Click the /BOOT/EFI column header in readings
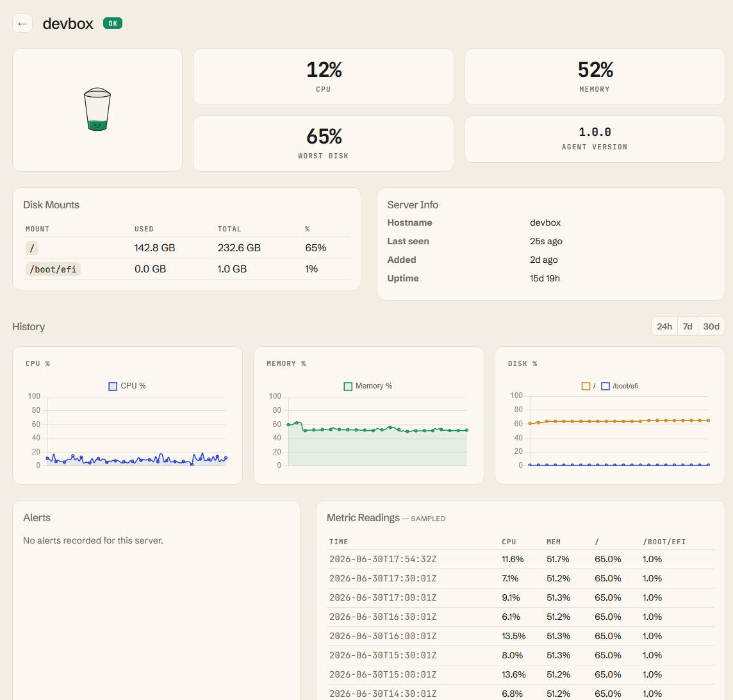The height and width of the screenshot is (700, 733). point(664,542)
